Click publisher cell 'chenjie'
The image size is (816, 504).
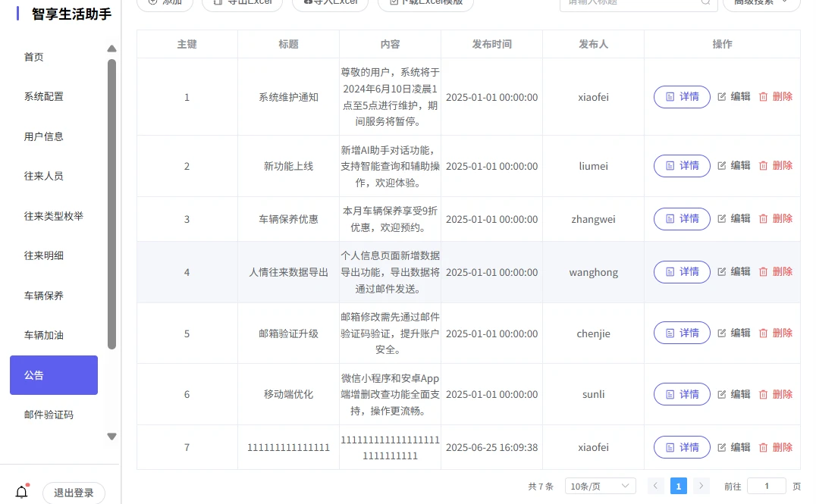593,333
